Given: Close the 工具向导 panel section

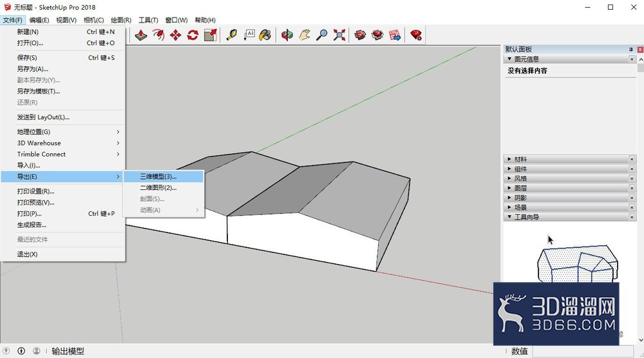Looking at the screenshot, I should [x=632, y=217].
